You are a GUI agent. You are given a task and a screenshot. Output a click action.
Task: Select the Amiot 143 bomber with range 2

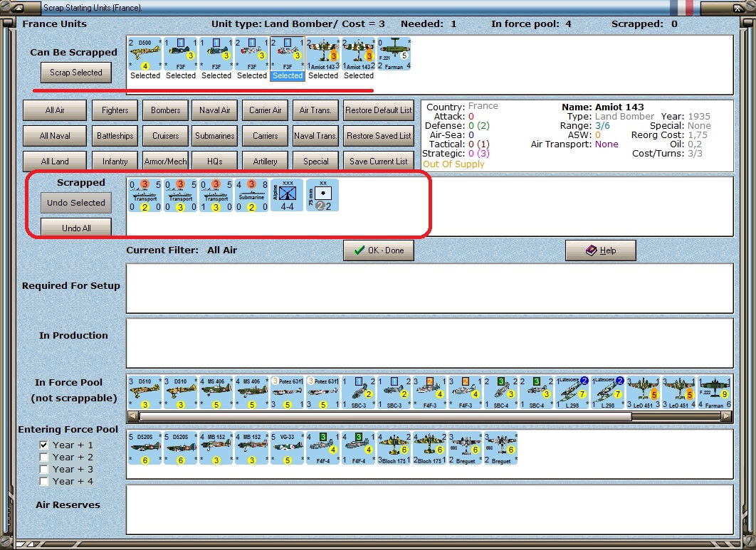click(x=359, y=54)
